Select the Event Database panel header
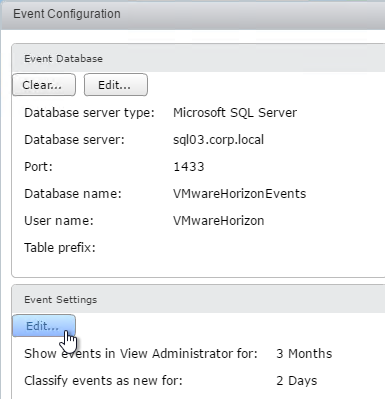The image size is (385, 399). pos(198,58)
